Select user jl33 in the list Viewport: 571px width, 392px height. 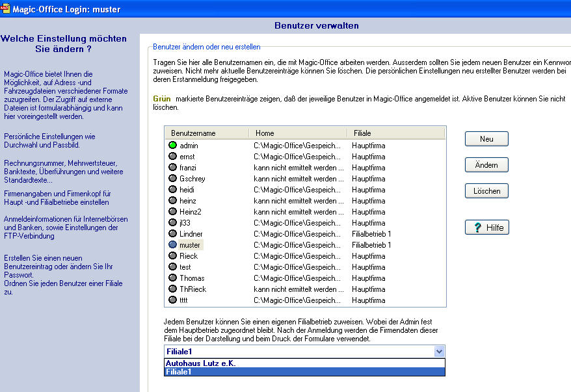pos(185,223)
